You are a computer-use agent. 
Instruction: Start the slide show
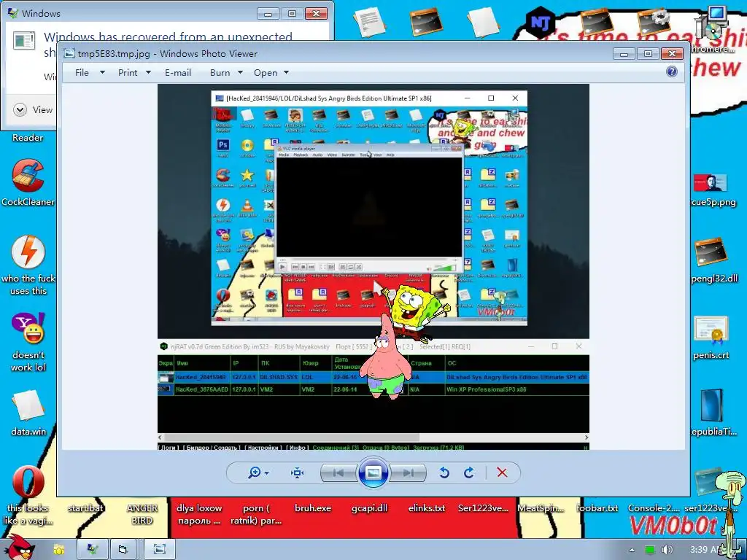click(x=373, y=472)
